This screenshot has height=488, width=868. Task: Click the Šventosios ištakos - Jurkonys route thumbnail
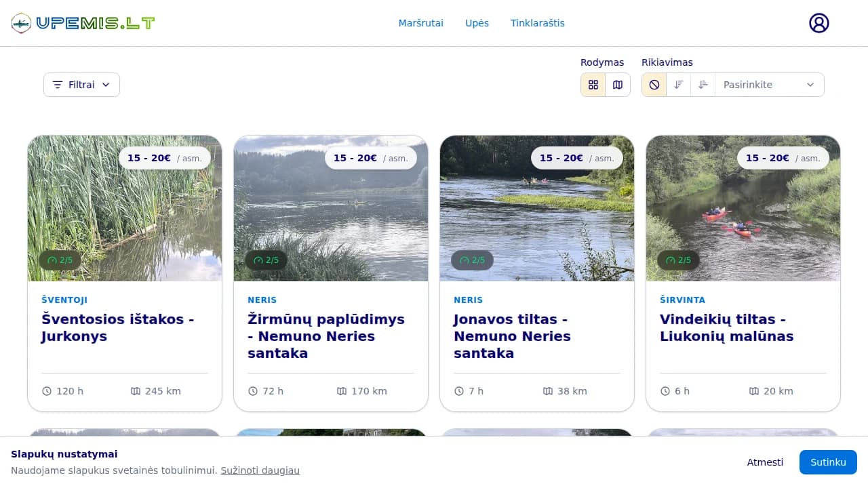[125, 208]
